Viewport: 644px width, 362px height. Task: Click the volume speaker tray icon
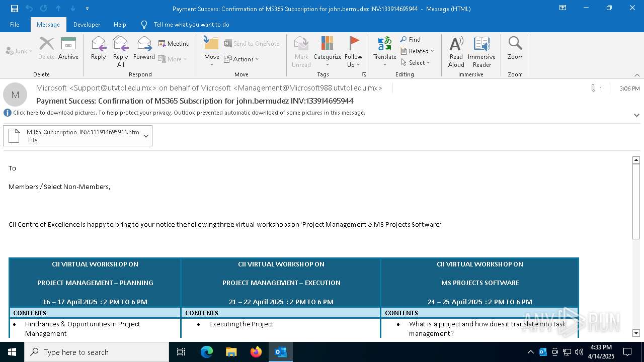coord(579,352)
